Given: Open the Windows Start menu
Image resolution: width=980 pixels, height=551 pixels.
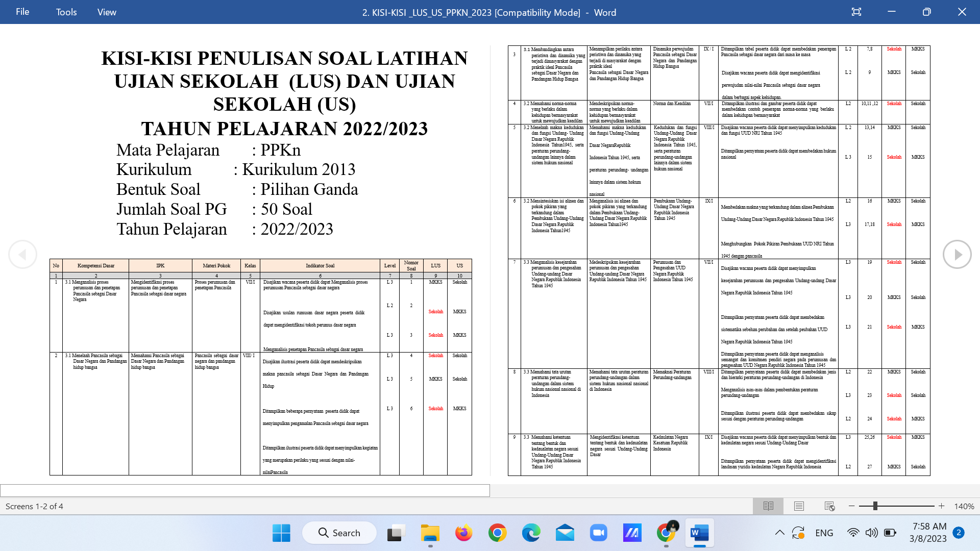Looking at the screenshot, I should (x=281, y=533).
